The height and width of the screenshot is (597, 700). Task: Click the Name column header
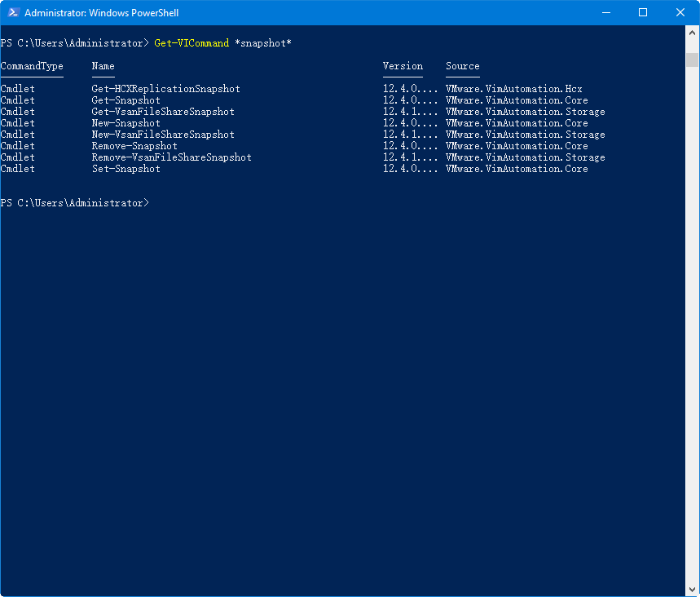pyautogui.click(x=103, y=66)
